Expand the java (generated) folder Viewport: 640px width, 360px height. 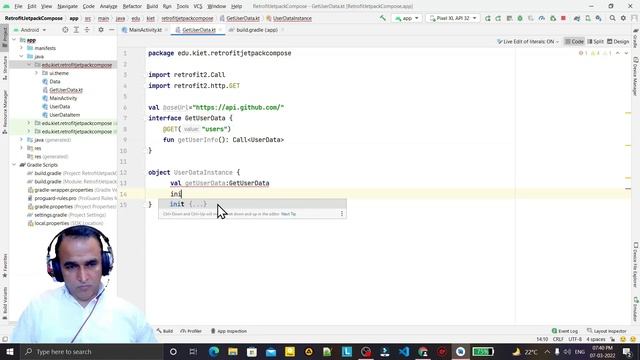tap(22, 140)
